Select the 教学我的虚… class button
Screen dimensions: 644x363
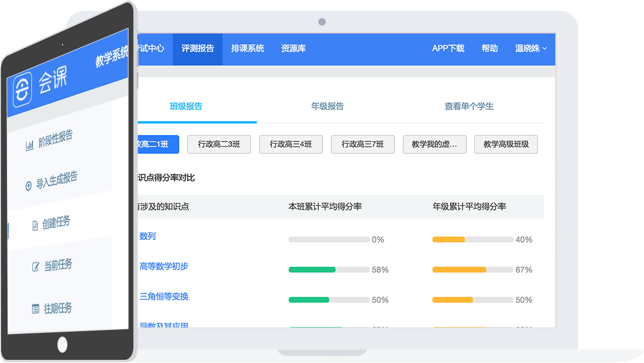(435, 144)
